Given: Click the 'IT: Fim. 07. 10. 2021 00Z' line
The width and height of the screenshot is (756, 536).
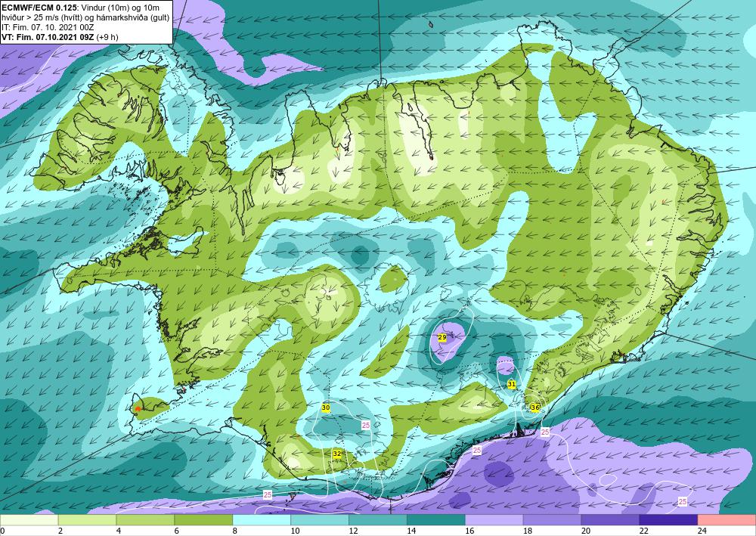Looking at the screenshot, I should point(48,27).
